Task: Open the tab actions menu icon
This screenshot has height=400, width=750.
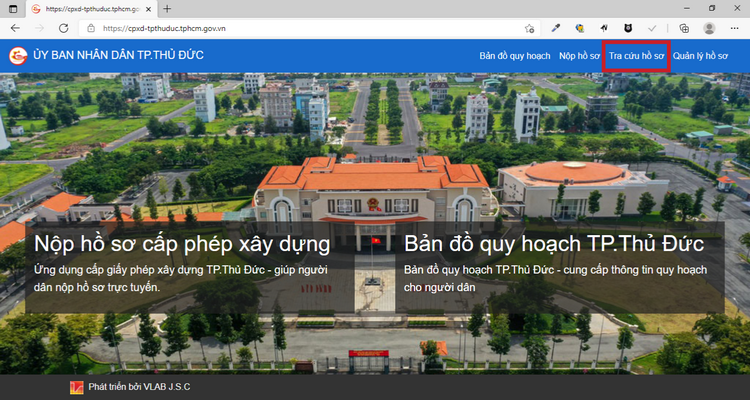Action: 13,9
